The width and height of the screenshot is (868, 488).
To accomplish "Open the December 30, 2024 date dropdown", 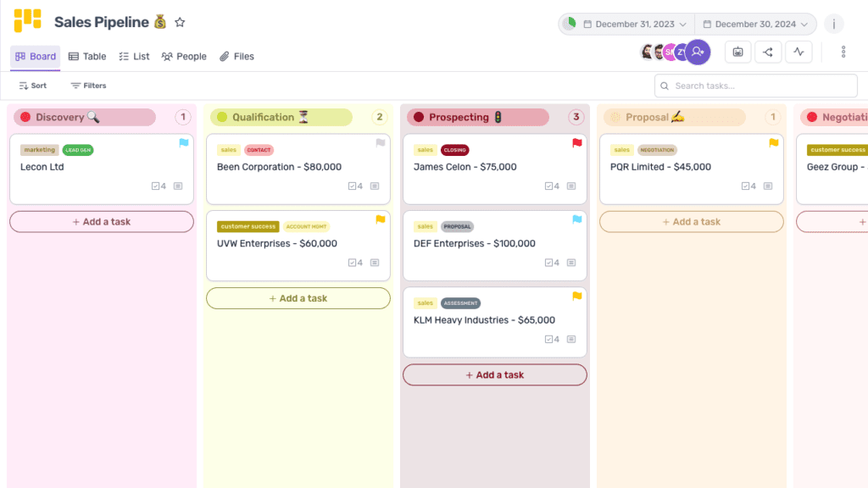I will [x=754, y=24].
